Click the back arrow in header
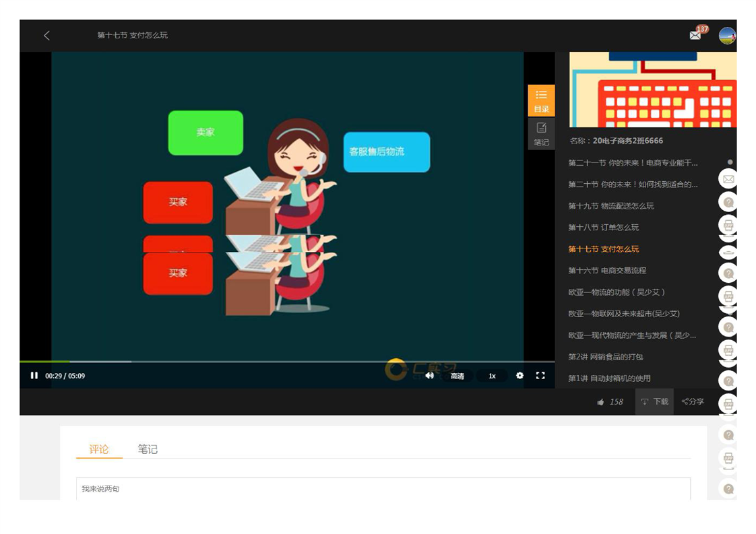The image size is (756, 534). tap(46, 36)
